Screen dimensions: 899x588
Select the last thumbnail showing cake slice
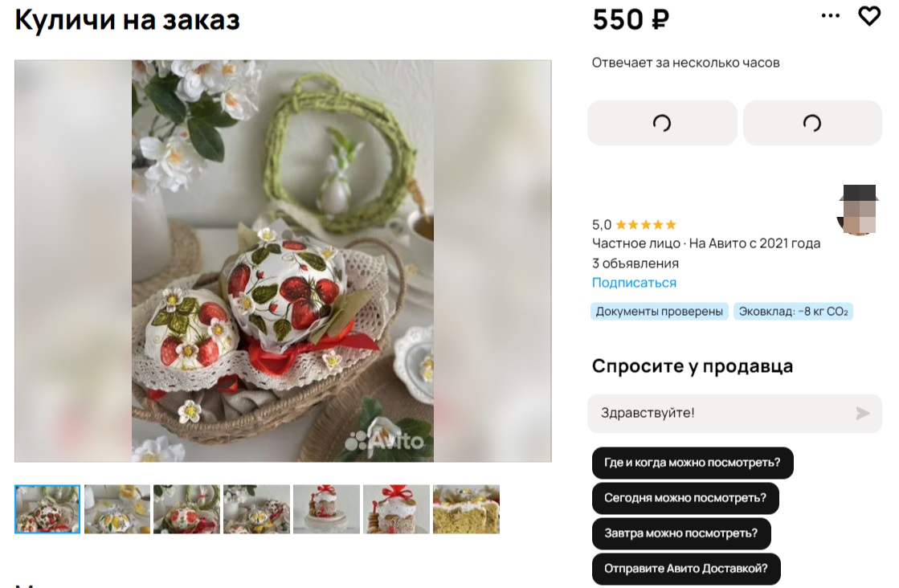[466, 509]
